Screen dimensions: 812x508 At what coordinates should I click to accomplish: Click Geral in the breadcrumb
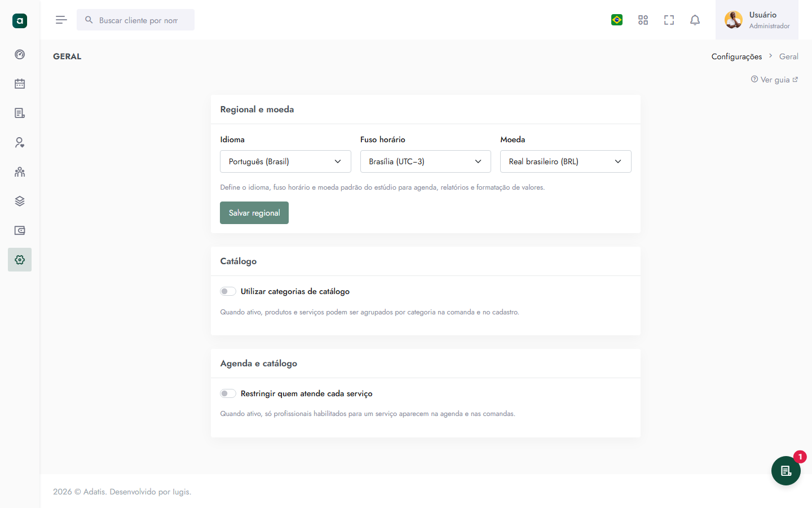[x=789, y=56]
